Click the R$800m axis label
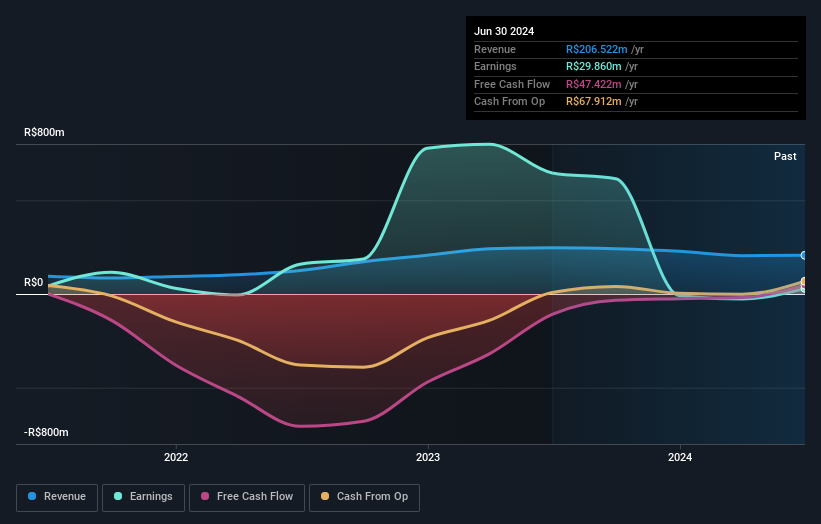The image size is (821, 524). [45, 132]
